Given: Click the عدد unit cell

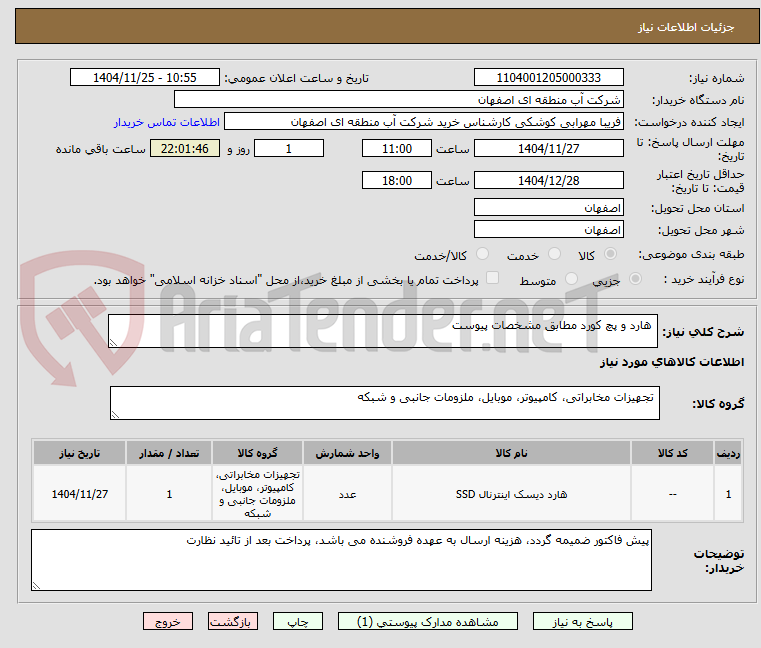Looking at the screenshot, I should point(347,494).
